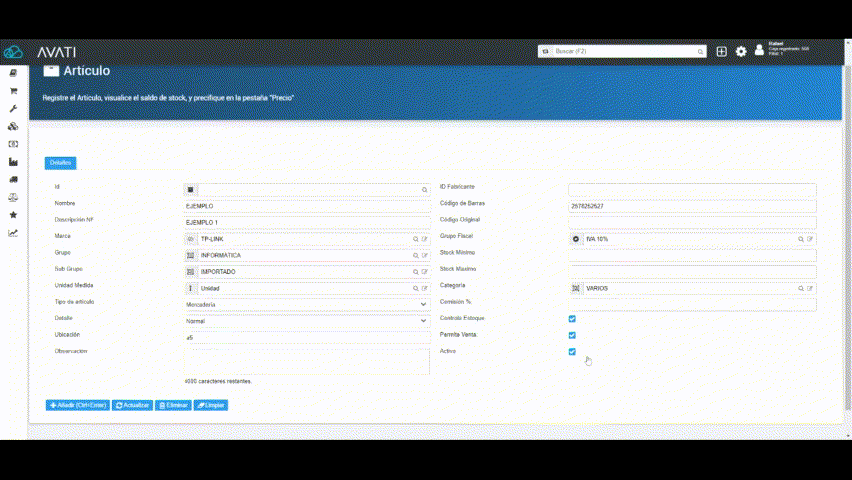Edit Grupo using its pencil icon
852x480 pixels.
coord(424,255)
